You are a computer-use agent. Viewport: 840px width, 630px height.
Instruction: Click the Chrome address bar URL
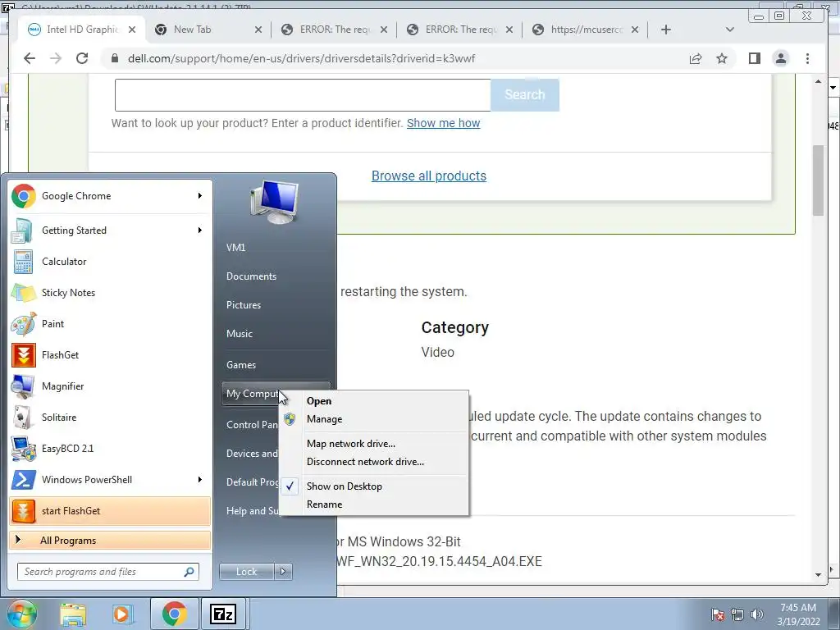301,58
